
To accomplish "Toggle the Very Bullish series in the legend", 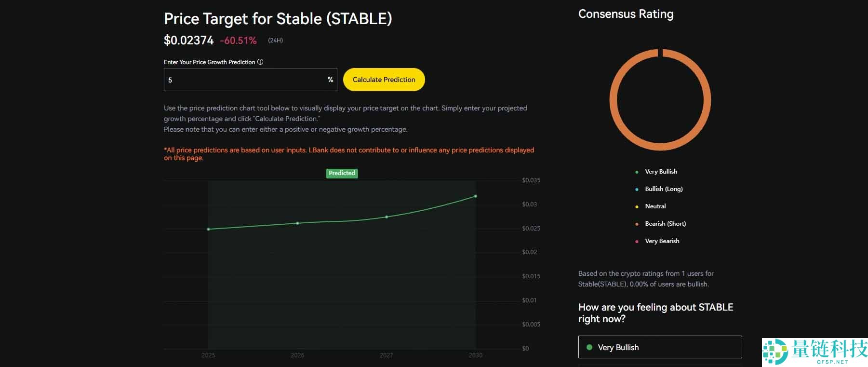I will point(661,171).
